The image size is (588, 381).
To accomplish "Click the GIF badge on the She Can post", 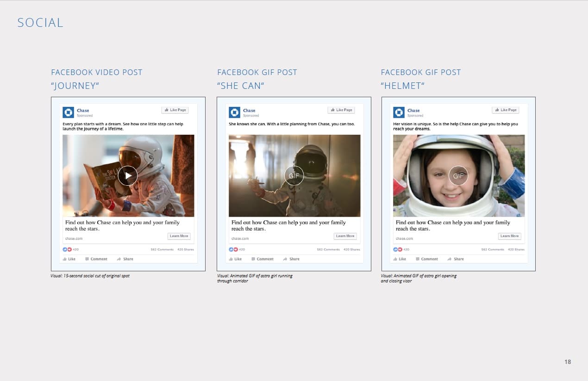I will pyautogui.click(x=294, y=175).
